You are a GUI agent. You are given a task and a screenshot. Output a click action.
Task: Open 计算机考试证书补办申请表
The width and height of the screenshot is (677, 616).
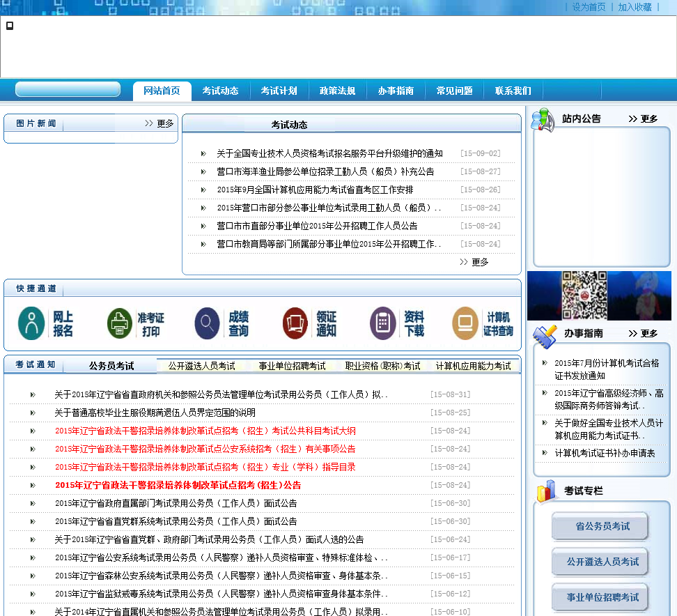[x=605, y=453]
